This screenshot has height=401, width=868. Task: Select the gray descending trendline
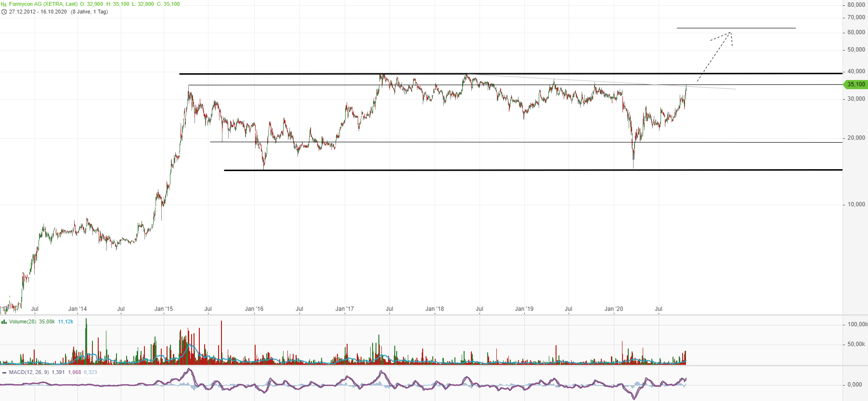pyautogui.click(x=602, y=80)
